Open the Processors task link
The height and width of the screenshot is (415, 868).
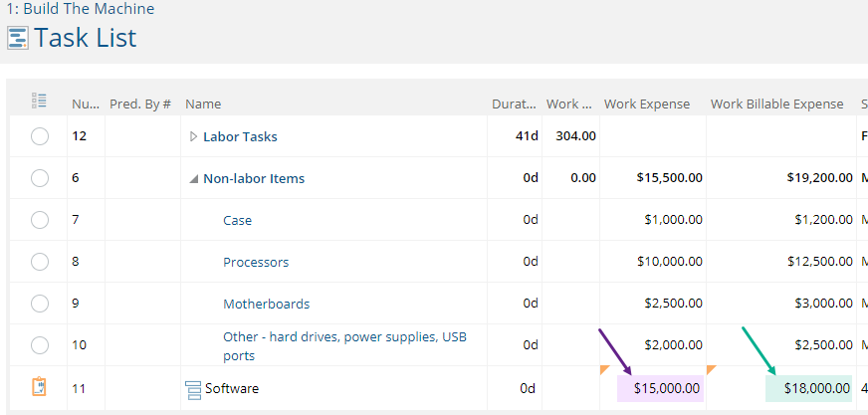pyautogui.click(x=256, y=263)
